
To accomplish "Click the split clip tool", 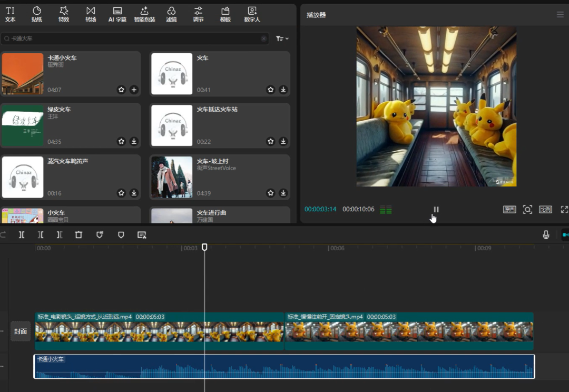I will [x=22, y=235].
